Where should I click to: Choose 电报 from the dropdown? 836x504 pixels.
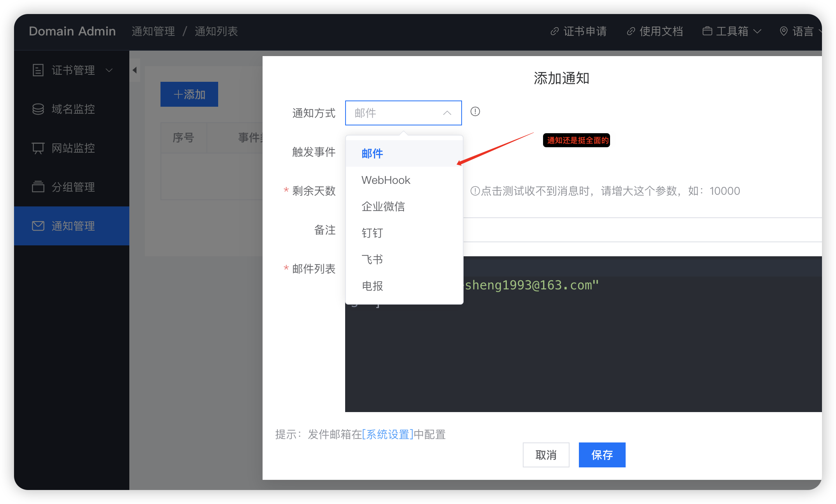[x=372, y=286]
